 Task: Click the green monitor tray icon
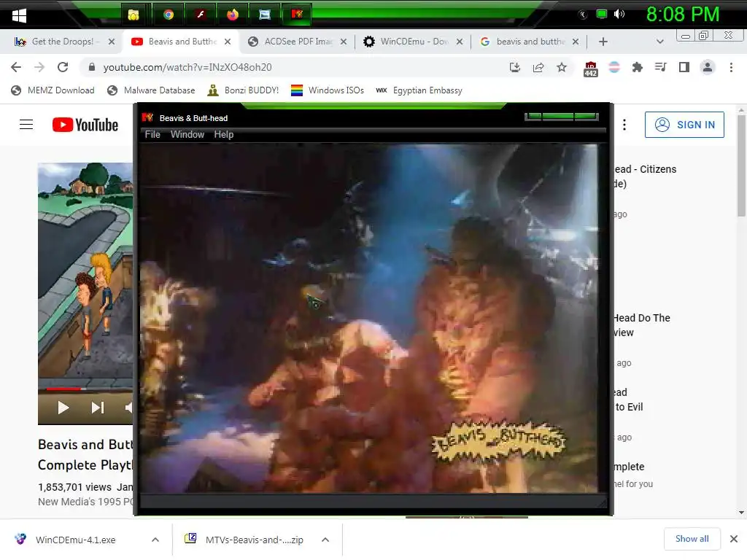click(x=601, y=15)
